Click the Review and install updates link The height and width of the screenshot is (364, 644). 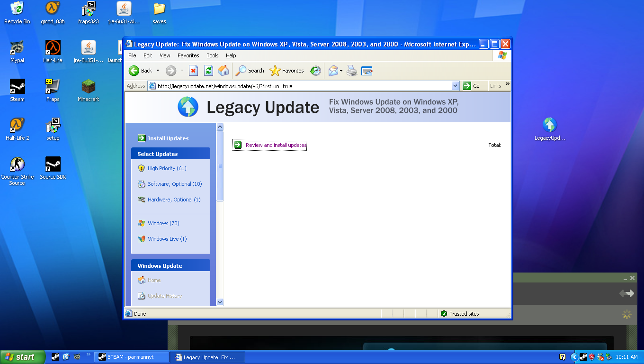tap(275, 145)
